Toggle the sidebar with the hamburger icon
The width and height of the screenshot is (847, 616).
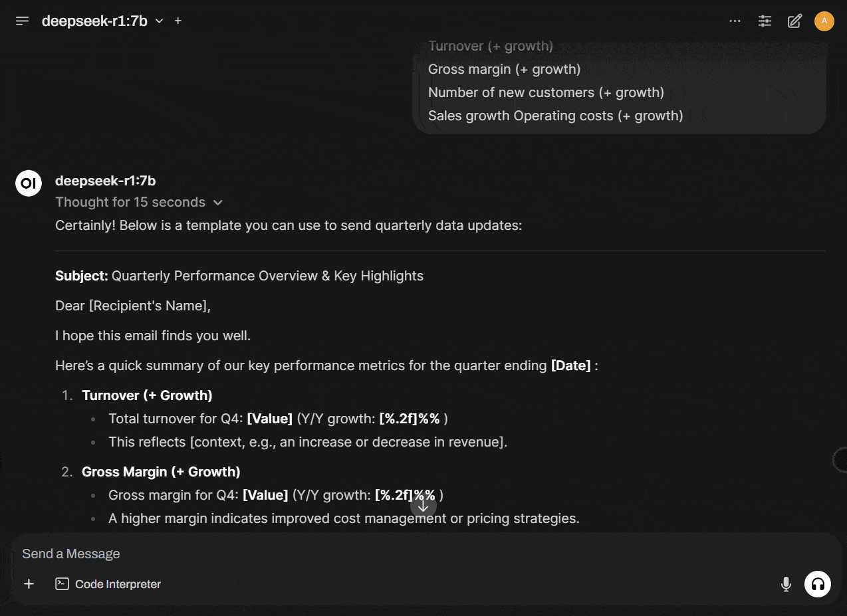point(22,21)
